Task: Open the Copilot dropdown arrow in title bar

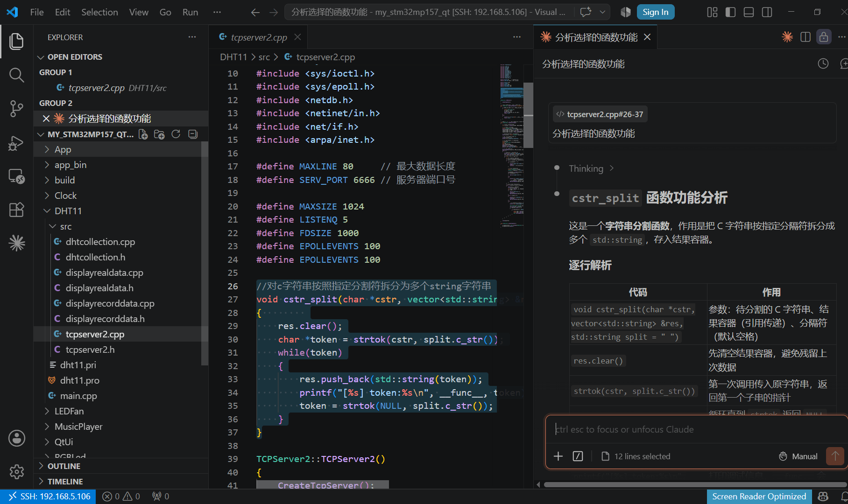Action: [602, 12]
